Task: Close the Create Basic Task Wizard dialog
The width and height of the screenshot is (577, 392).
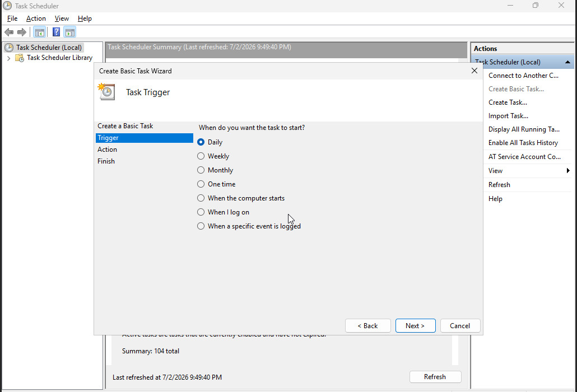Action: coord(474,71)
